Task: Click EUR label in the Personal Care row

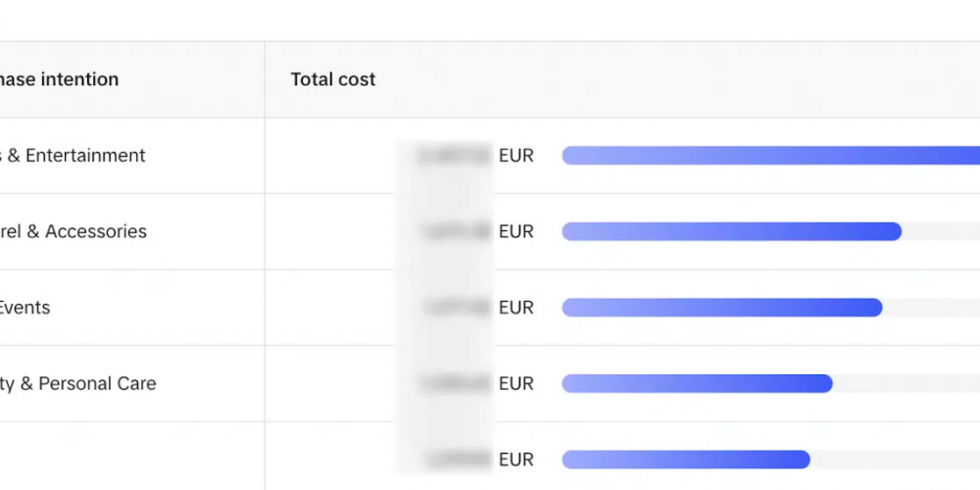Action: (x=516, y=384)
